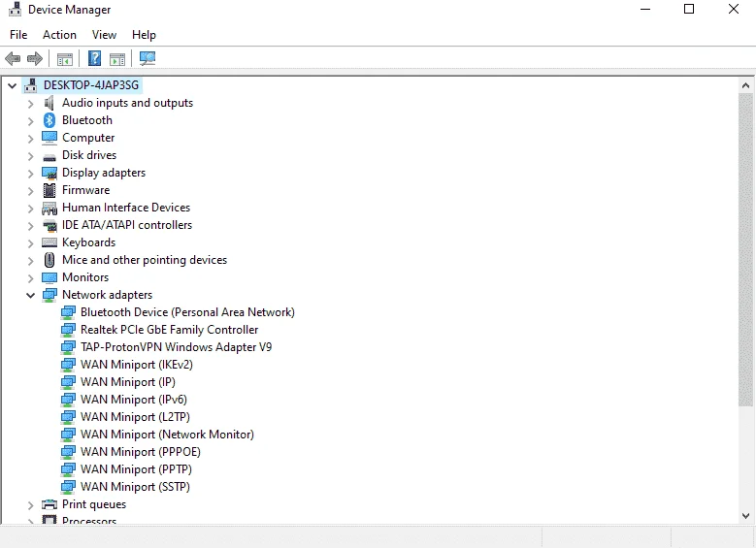The width and height of the screenshot is (756, 548).
Task: Select Bluetooth Device (Personal Area Network)
Action: [x=187, y=312]
